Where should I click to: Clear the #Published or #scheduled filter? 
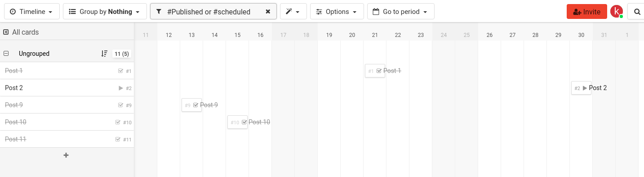[x=268, y=12]
